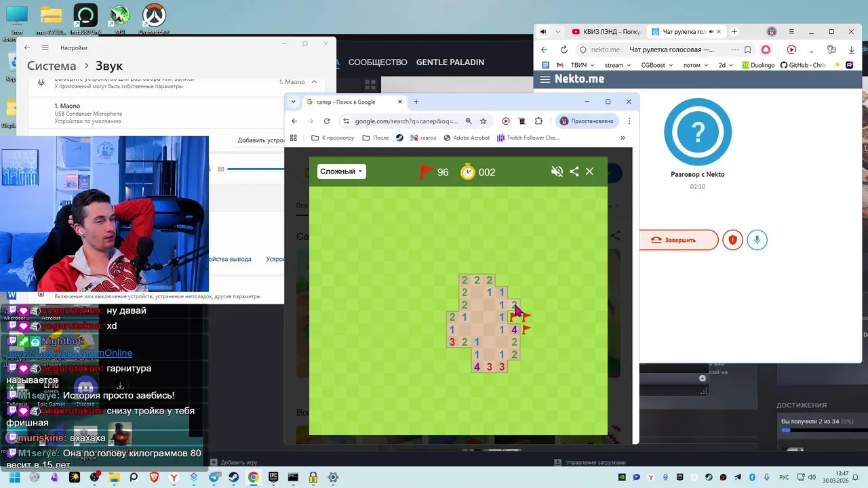
Task: Click the share icon in Minesweeper
Action: (574, 171)
